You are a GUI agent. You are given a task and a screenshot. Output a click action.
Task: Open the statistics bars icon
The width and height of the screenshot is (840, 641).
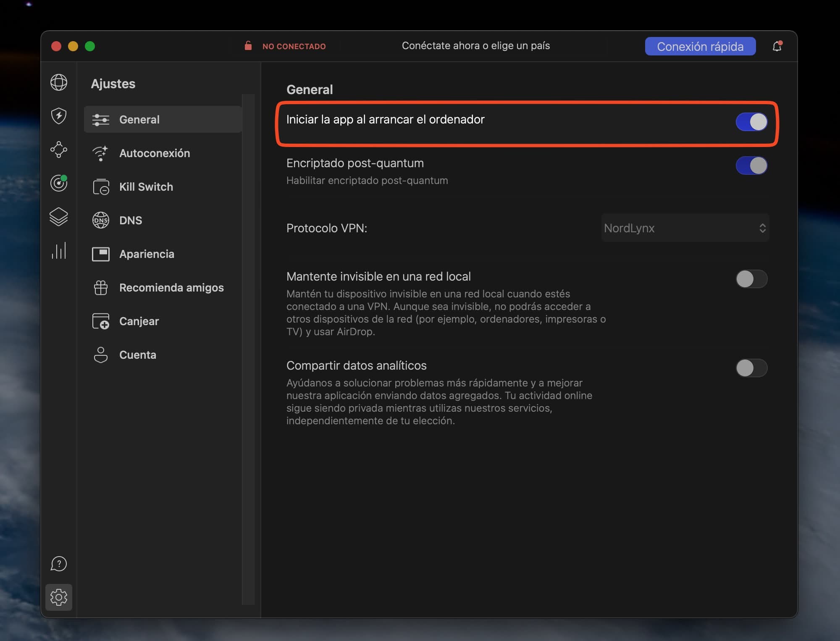point(59,250)
